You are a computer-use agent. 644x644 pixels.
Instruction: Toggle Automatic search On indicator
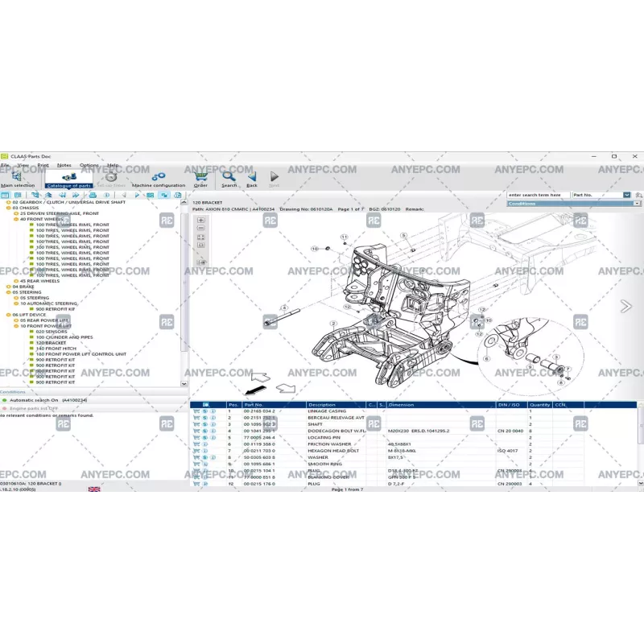[4, 400]
